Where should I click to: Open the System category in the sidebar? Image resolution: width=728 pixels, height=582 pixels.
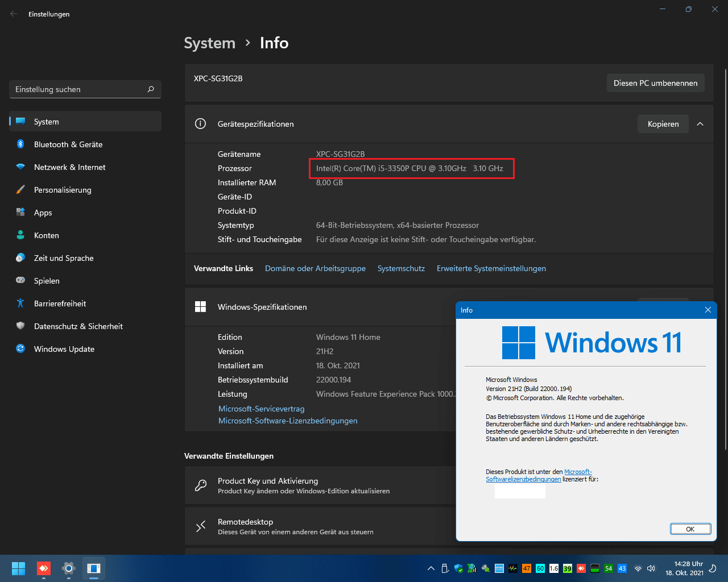click(x=85, y=122)
